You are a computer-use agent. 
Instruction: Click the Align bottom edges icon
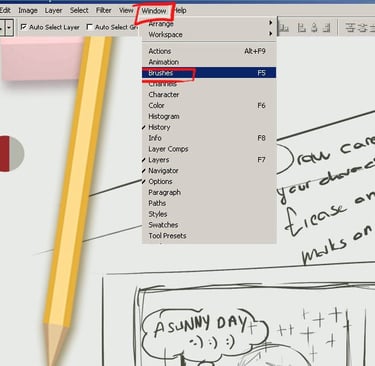pyautogui.click(x=284, y=28)
